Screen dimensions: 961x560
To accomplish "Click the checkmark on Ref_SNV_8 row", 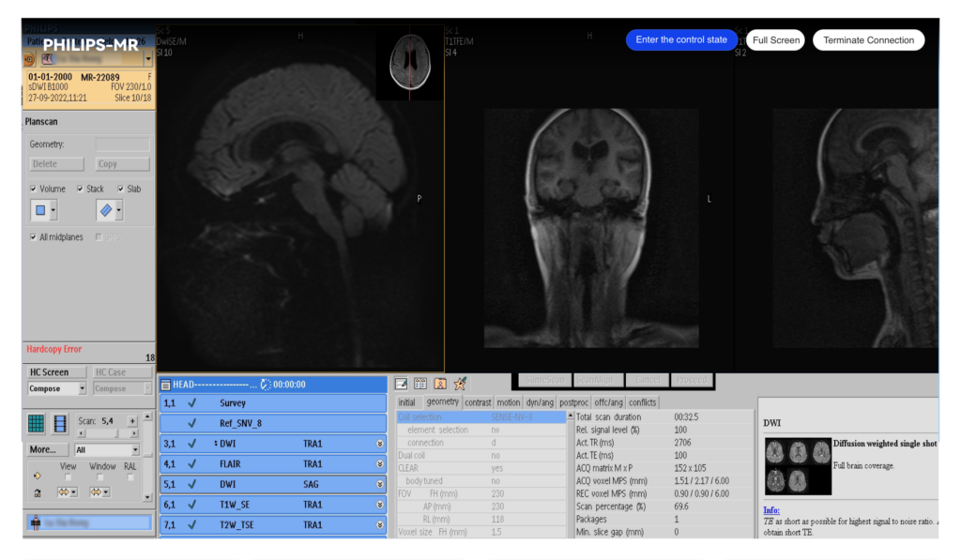I will click(x=191, y=423).
